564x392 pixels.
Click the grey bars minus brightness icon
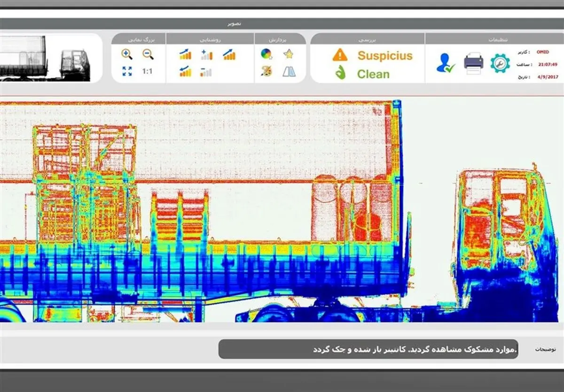pyautogui.click(x=206, y=72)
